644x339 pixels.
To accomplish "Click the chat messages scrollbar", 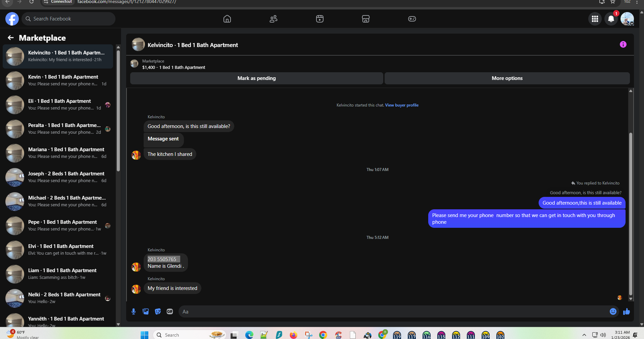I will point(631,214).
